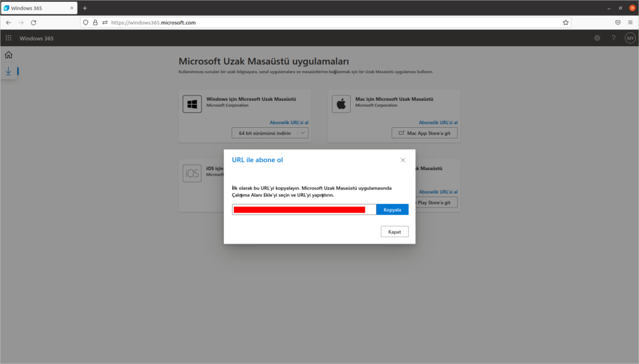Click the browser address bar URL
This screenshot has width=639, height=364.
[x=154, y=23]
